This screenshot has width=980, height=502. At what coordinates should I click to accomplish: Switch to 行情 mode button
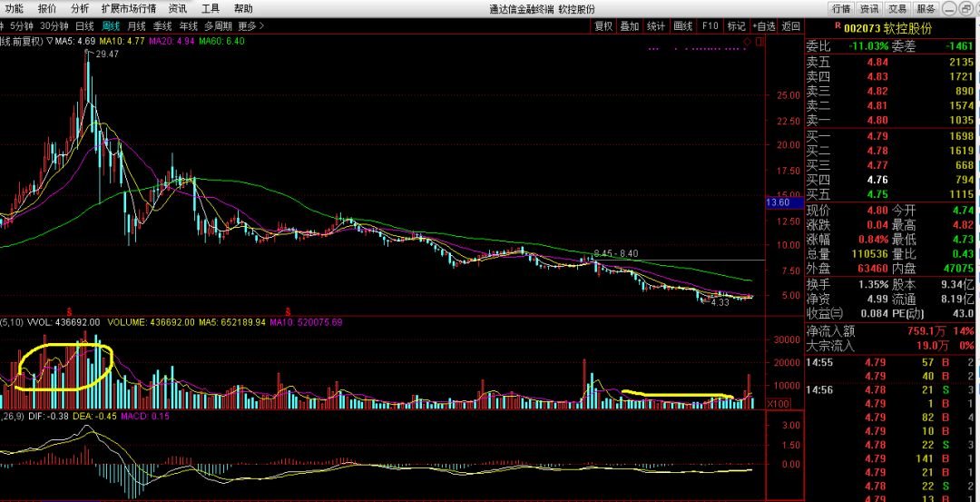click(x=841, y=9)
